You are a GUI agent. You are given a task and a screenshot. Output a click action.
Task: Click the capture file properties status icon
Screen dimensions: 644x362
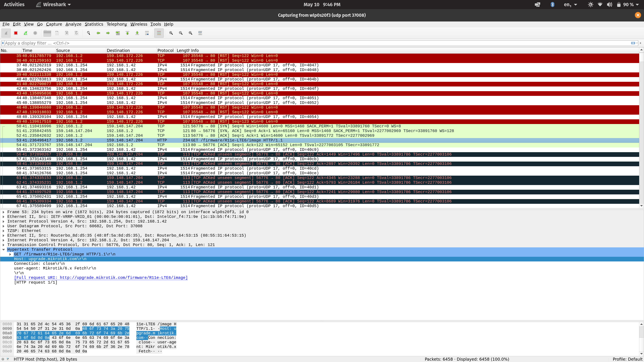[x=8, y=359]
